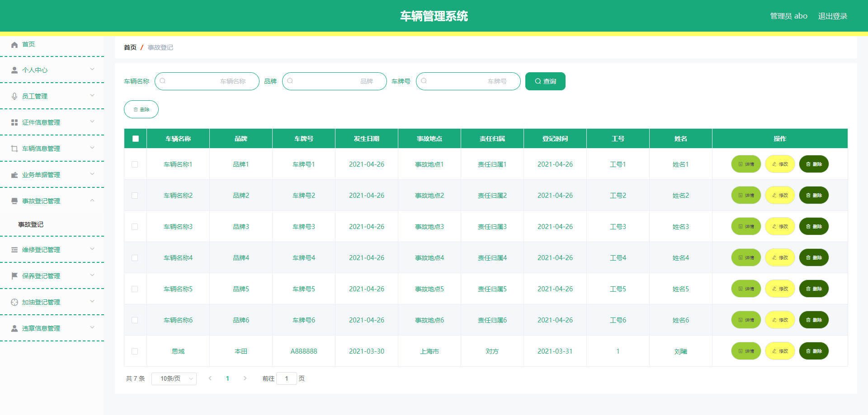Screen dimensions: 868x415
Task: Click the 2021-03-30 date cell
Action: [x=367, y=352]
